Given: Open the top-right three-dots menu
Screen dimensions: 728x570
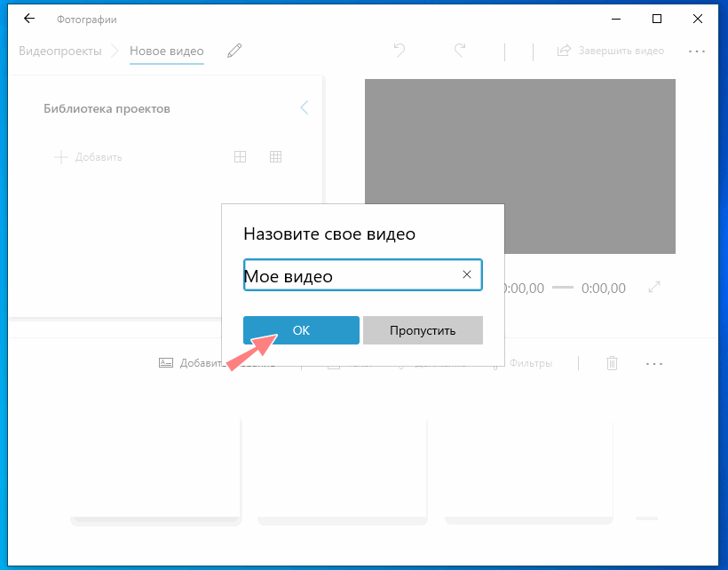Looking at the screenshot, I should click(x=697, y=51).
